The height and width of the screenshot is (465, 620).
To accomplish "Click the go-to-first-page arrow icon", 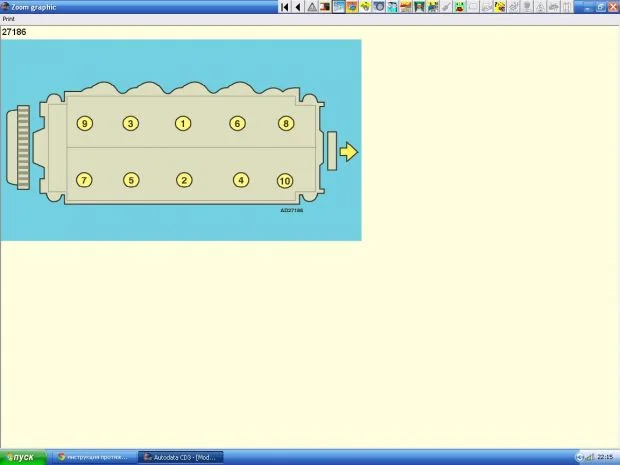I will (285, 6).
